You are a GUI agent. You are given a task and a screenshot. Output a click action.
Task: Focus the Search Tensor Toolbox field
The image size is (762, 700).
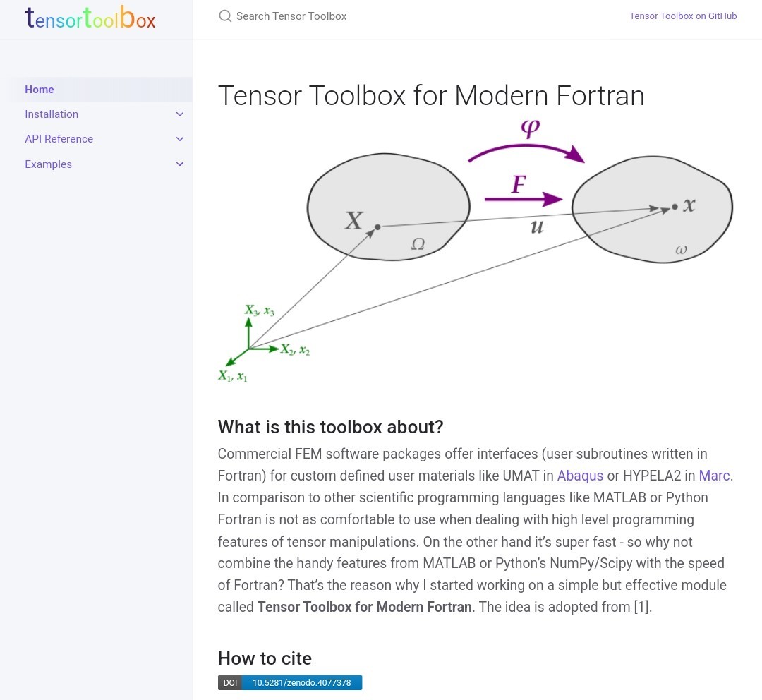291,16
